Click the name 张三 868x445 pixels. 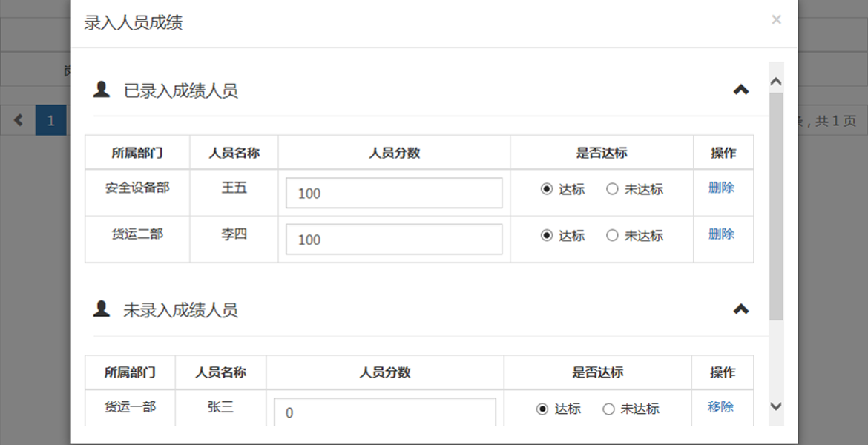(x=220, y=407)
